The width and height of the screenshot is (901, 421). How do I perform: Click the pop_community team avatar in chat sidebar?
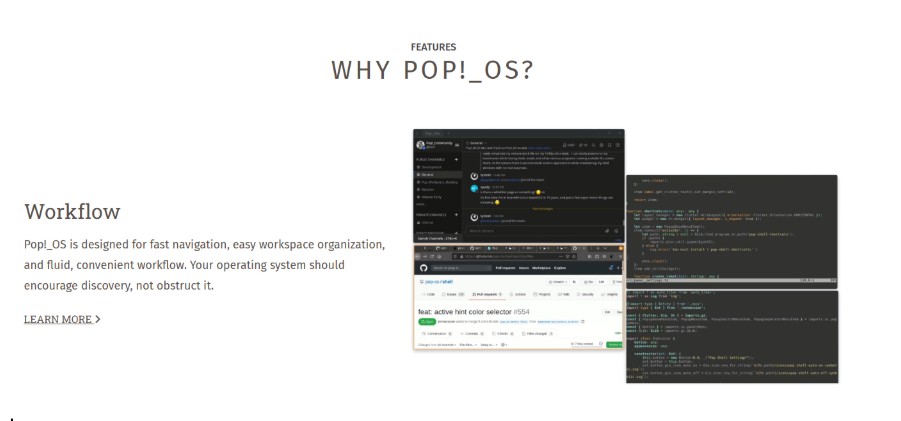click(420, 145)
